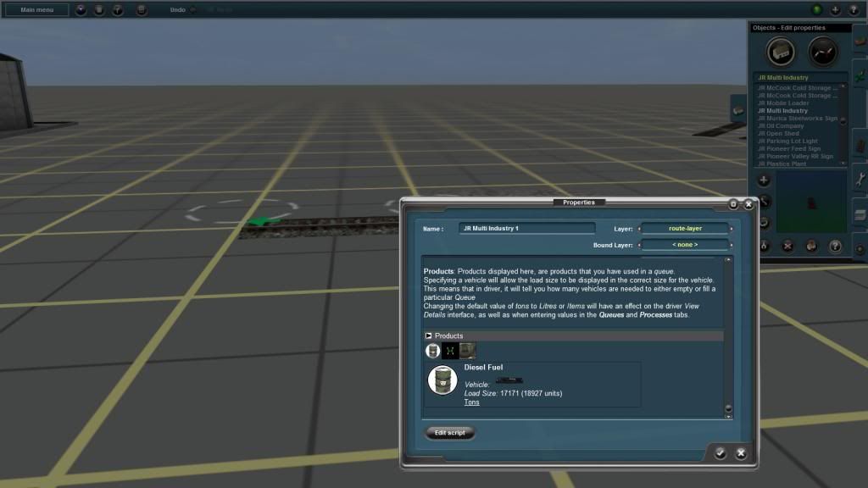Click the add object plus tool
The height and width of the screenshot is (488, 868).
pyautogui.click(x=764, y=180)
